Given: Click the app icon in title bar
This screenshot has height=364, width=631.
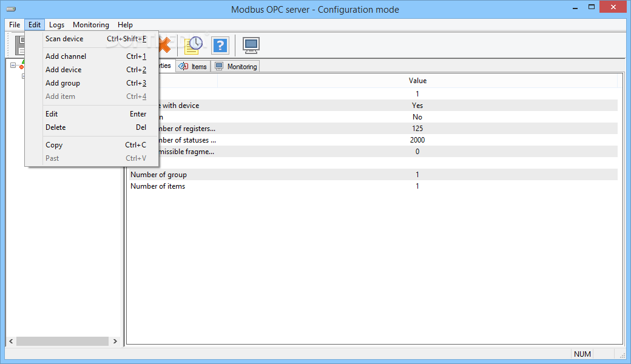Looking at the screenshot, I should click(11, 9).
